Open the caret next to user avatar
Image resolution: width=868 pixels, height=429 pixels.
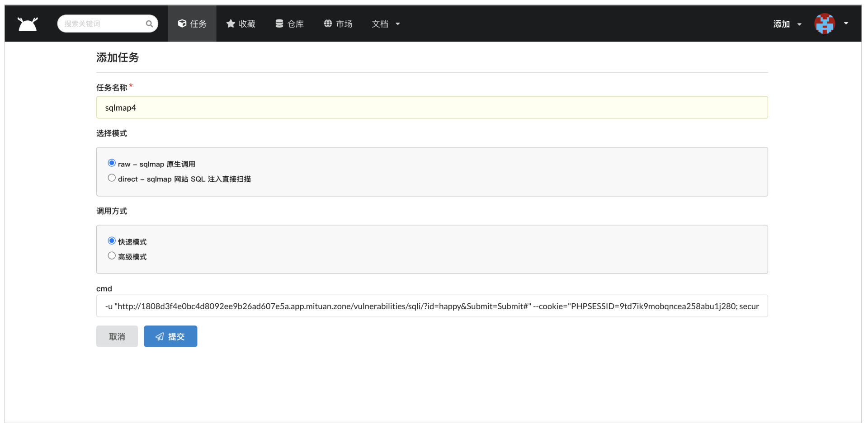[x=846, y=24]
